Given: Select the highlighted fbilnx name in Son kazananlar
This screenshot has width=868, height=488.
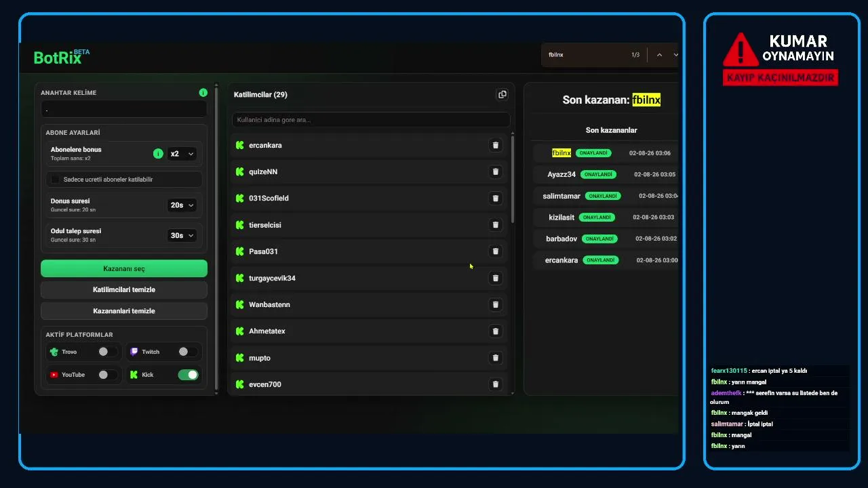Looking at the screenshot, I should pos(561,153).
